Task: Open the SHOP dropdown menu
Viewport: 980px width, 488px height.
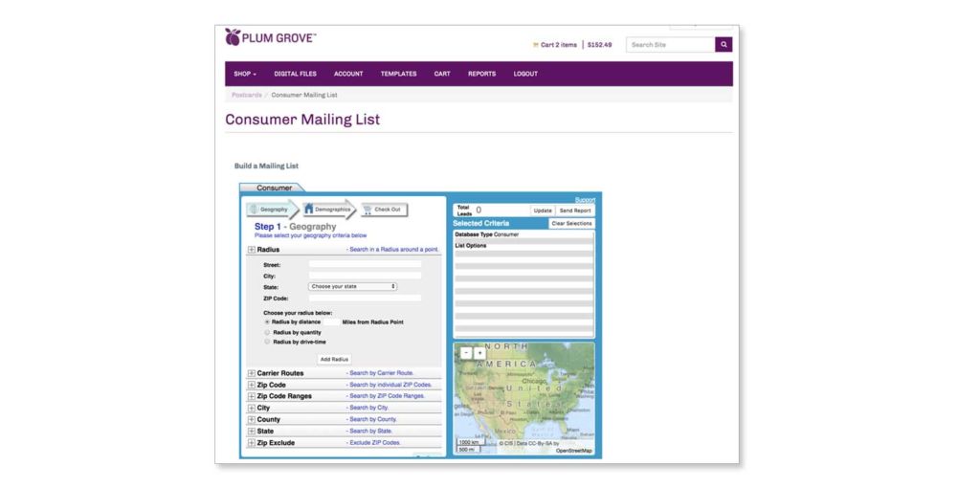Action: pos(245,74)
